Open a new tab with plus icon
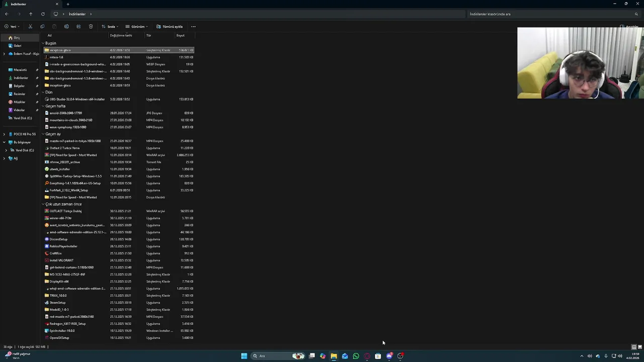The height and width of the screenshot is (362, 644). pos(68,4)
